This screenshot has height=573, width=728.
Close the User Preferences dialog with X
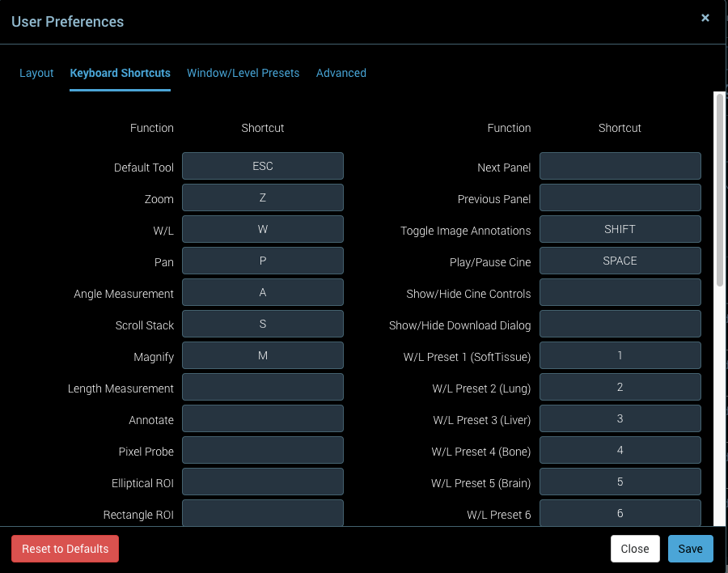click(705, 18)
